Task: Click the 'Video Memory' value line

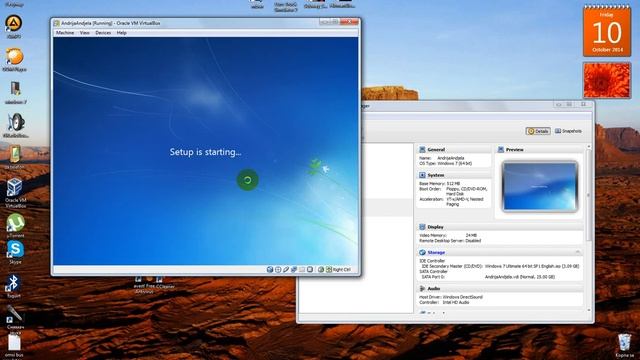Action: pos(448,236)
